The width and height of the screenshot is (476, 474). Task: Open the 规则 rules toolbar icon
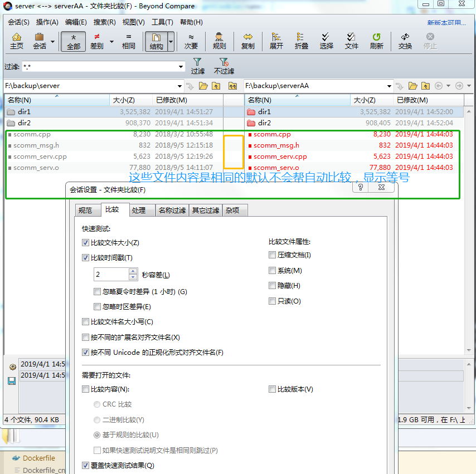219,41
